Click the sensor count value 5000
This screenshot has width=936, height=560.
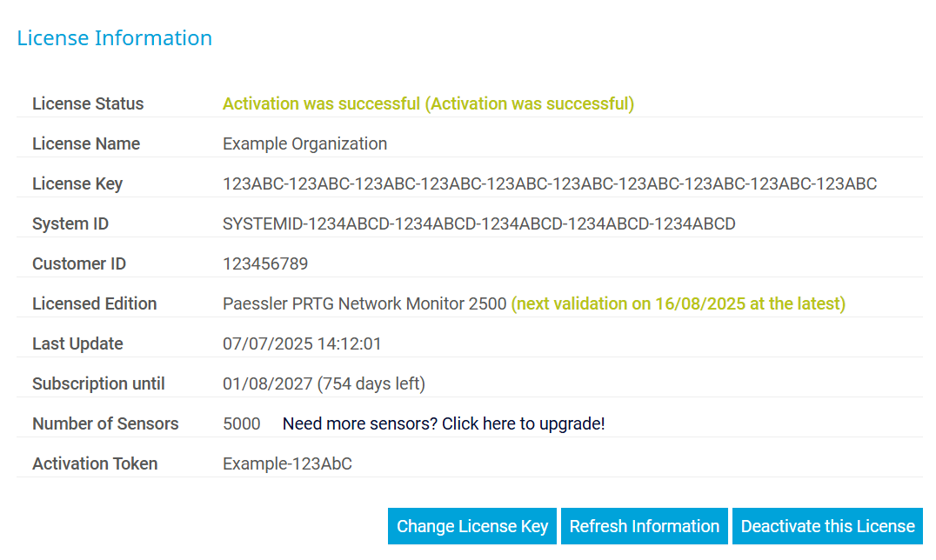pos(242,423)
